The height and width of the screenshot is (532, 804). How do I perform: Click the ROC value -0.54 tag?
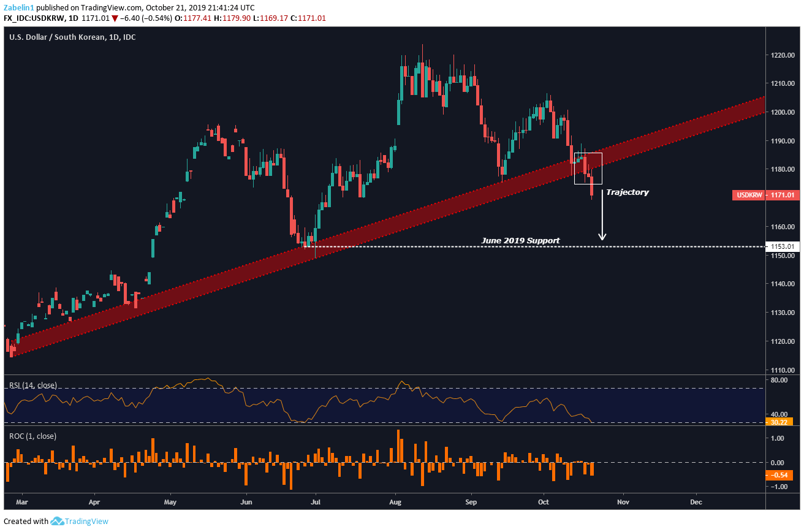[x=779, y=475]
